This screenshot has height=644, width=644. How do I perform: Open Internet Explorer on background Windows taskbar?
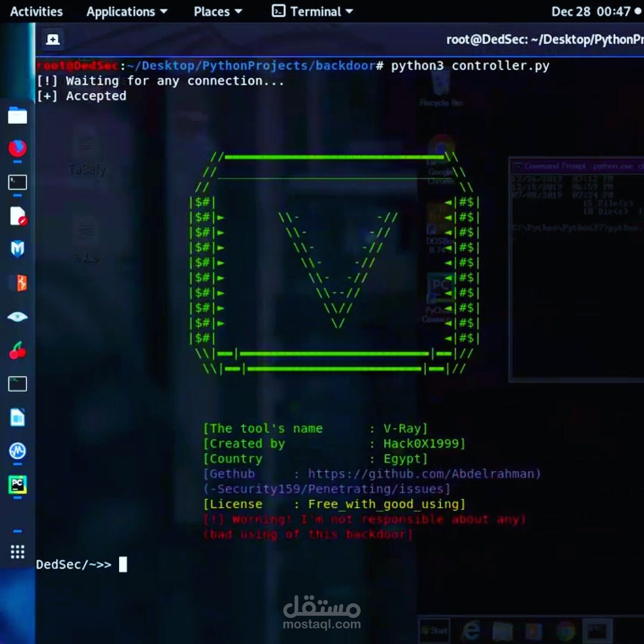coord(471,631)
